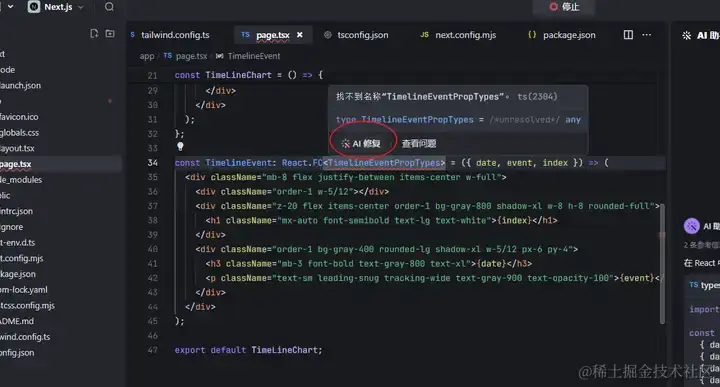Image resolution: width=720 pixels, height=387 pixels.
Task: Create a new folder in explorer
Action: [x=110, y=34]
